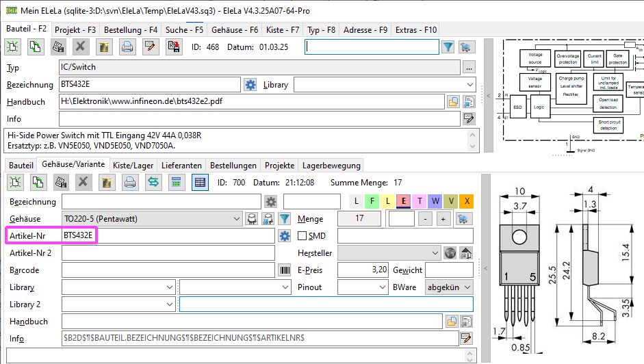Open the Lieferanten sub-tab
Viewport: 644px width, 364px height.
pyautogui.click(x=181, y=166)
